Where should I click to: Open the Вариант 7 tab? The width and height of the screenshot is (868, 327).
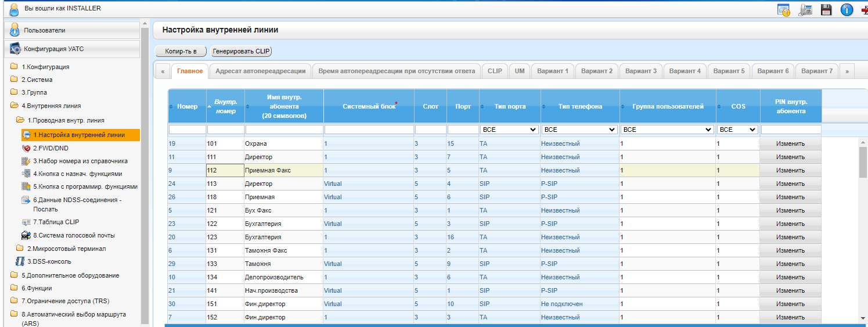pyautogui.click(x=817, y=71)
